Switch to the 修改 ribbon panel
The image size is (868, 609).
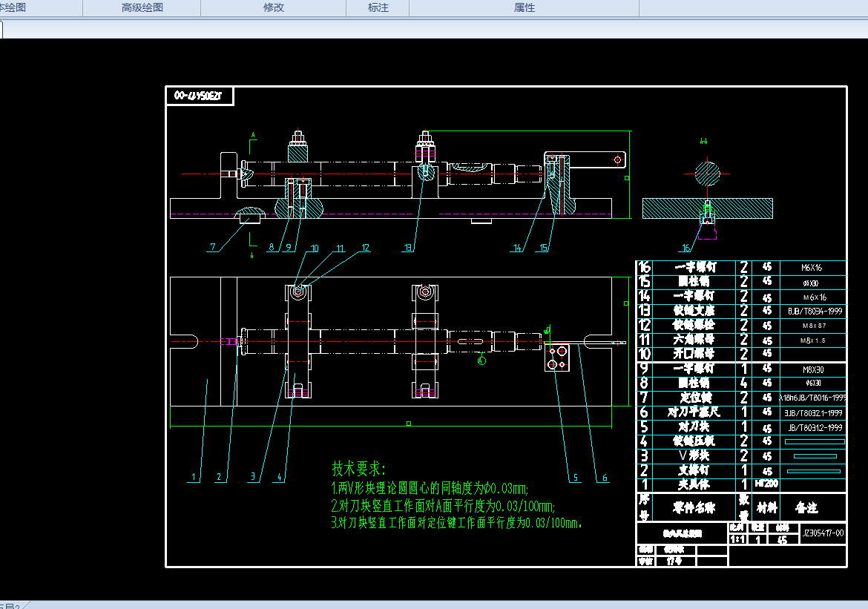tap(274, 8)
